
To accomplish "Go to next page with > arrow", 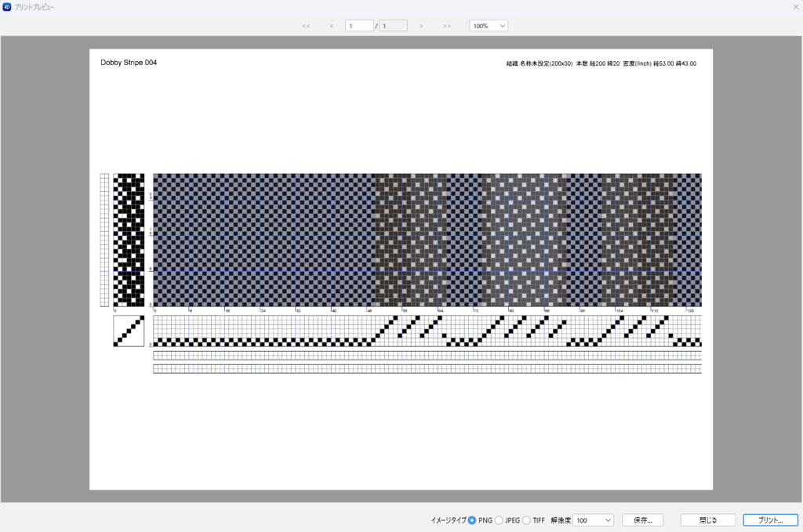I will 421,26.
